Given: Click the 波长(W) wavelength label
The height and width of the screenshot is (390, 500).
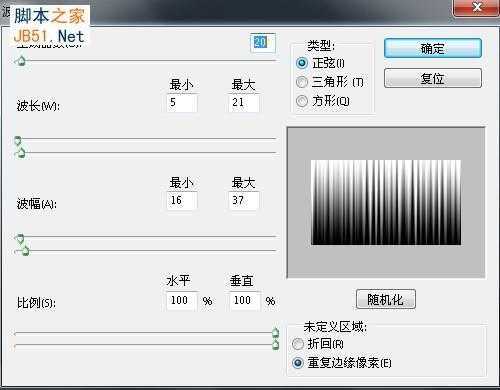Looking at the screenshot, I should (38, 106).
